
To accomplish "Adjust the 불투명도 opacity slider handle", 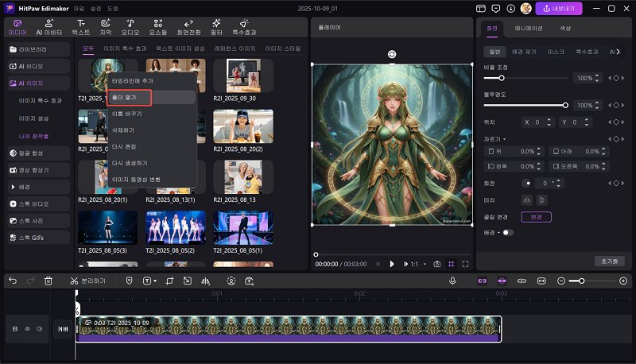I will (x=565, y=104).
